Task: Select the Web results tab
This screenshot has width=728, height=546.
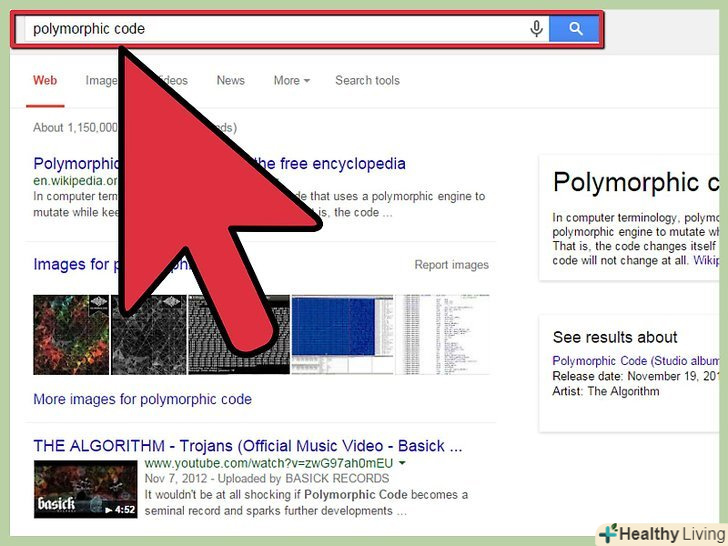Action: pyautogui.click(x=45, y=80)
